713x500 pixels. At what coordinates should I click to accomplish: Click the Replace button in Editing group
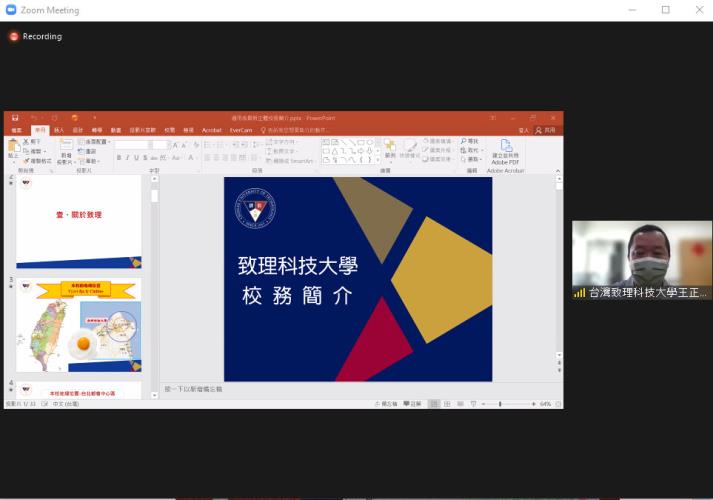pos(472,150)
